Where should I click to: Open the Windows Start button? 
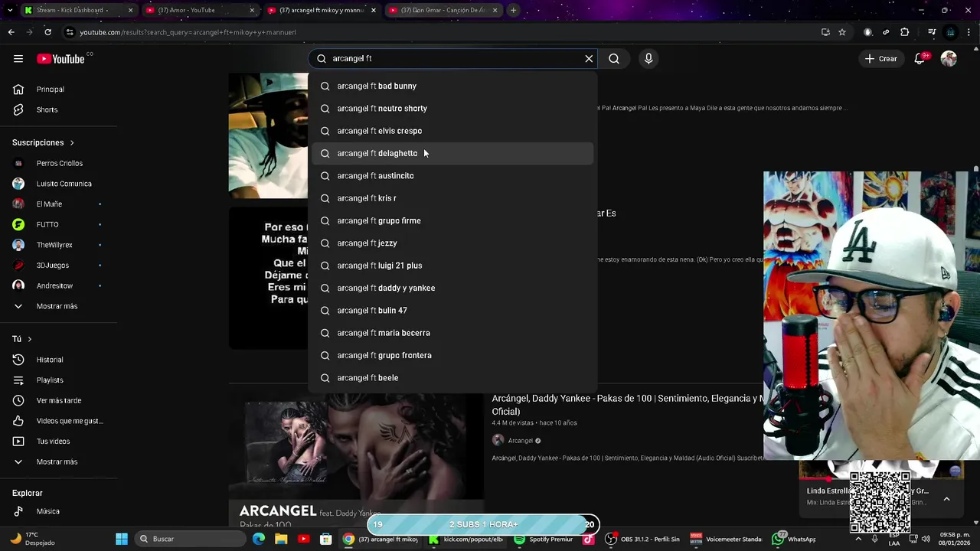point(122,539)
